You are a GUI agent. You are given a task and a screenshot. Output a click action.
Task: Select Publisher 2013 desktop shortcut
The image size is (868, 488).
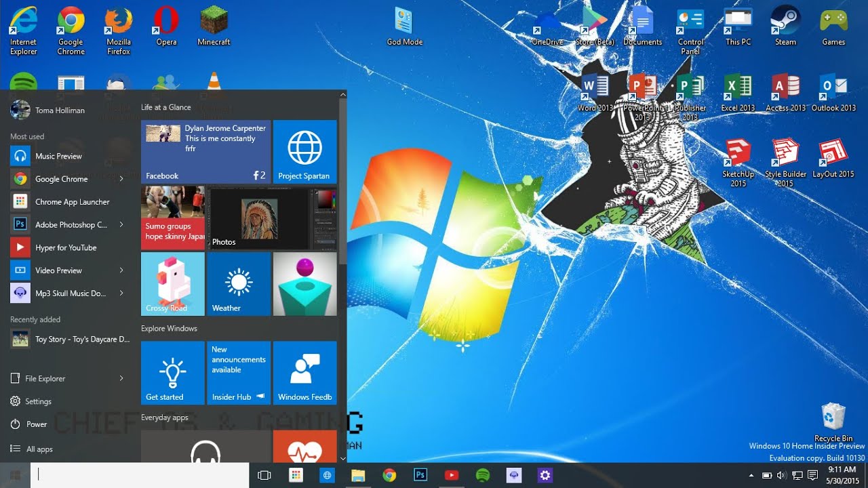(x=690, y=97)
